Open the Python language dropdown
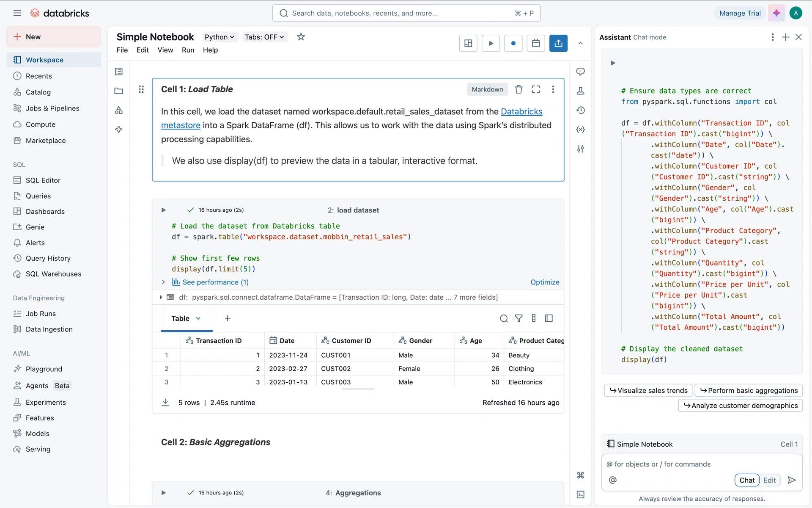Image resolution: width=812 pixels, height=508 pixels. click(x=219, y=37)
